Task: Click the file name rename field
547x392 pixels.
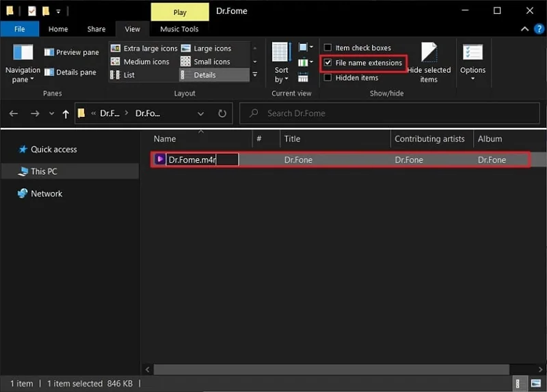Action: point(202,159)
